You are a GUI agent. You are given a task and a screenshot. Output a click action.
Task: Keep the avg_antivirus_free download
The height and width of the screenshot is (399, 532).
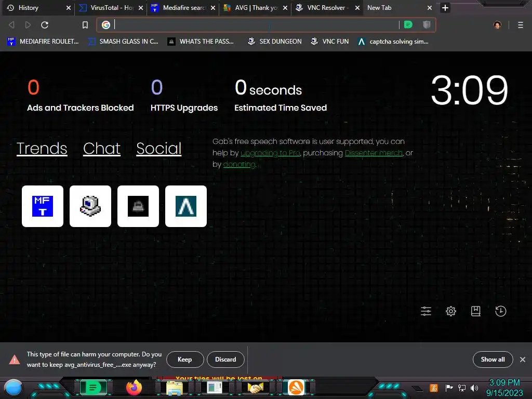click(185, 360)
